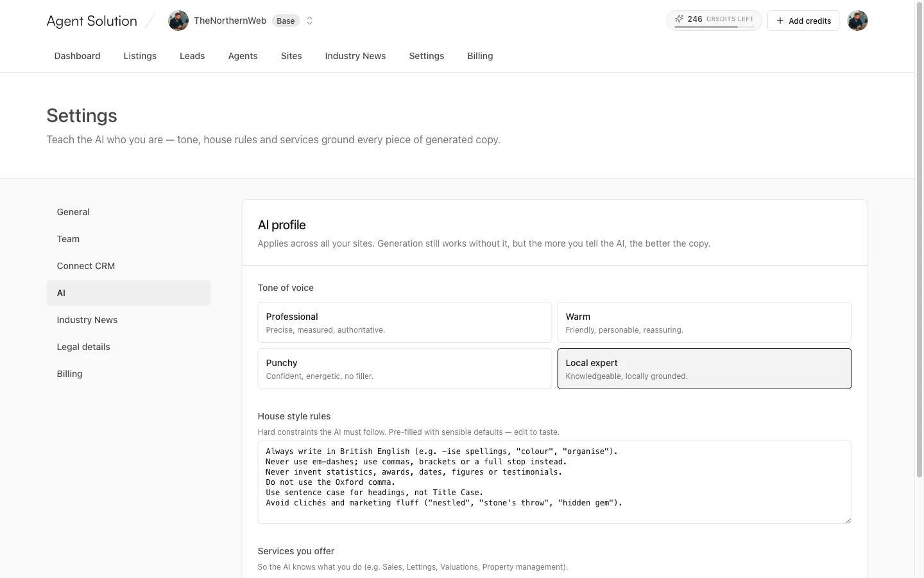Click the textarea resize handle

pos(848,520)
